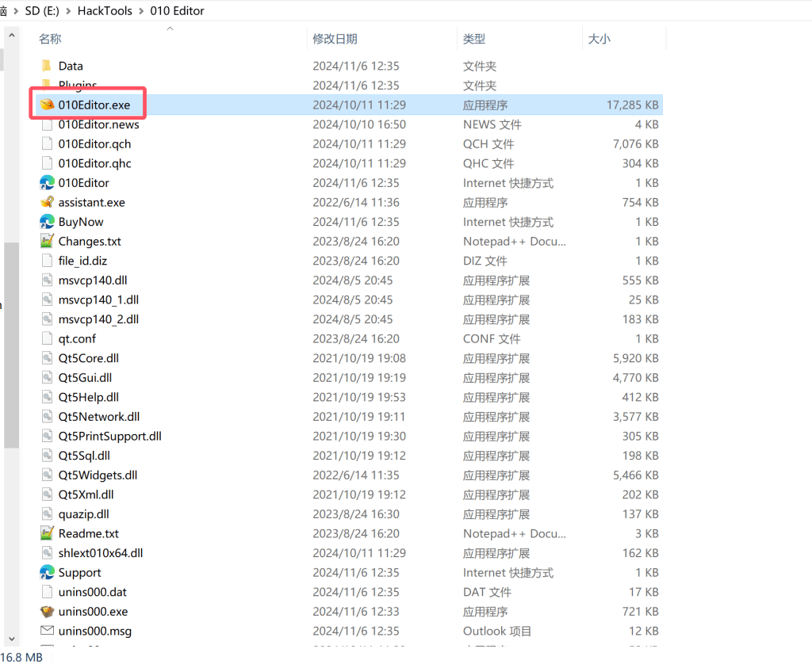
Task: Click the Data folder icon
Action: pyautogui.click(x=47, y=66)
